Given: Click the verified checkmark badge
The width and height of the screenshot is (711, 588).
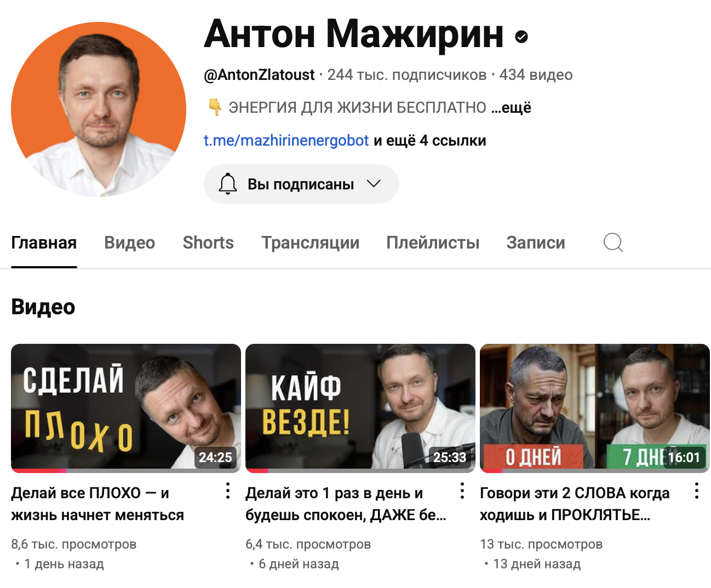Looking at the screenshot, I should [521, 37].
